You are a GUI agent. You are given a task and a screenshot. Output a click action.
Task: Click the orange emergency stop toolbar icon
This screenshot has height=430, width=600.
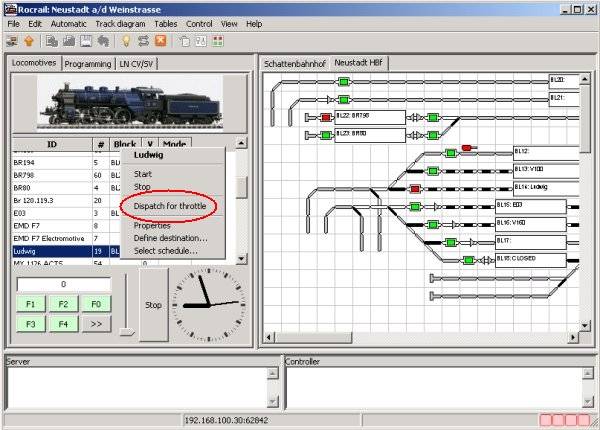161,41
